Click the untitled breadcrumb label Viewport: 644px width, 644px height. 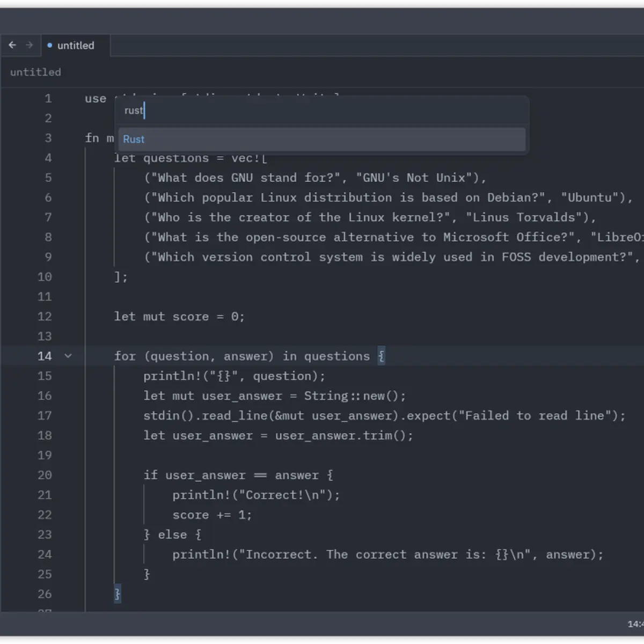coord(35,72)
